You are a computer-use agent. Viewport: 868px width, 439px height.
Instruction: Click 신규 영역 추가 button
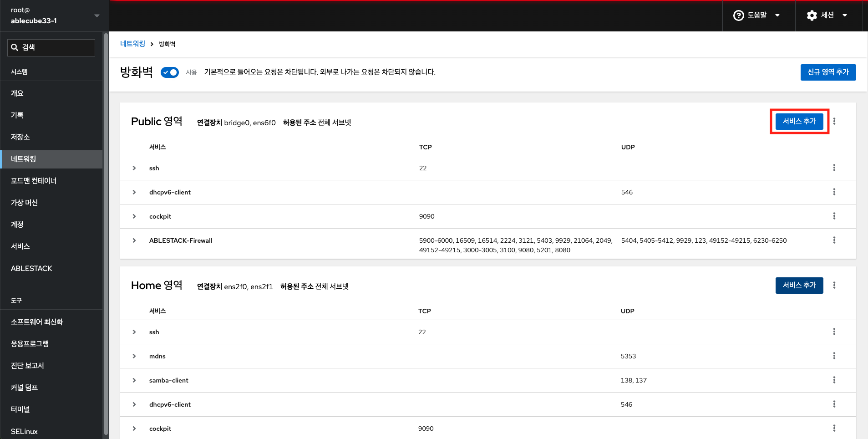tap(828, 72)
